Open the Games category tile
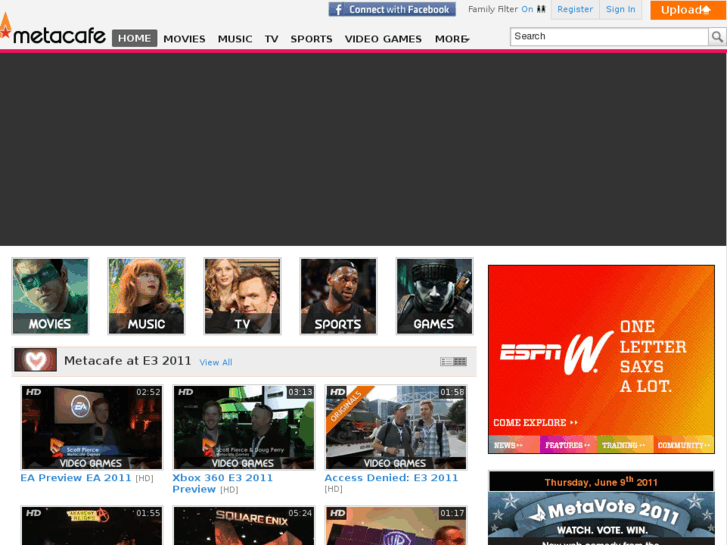 pos(434,296)
